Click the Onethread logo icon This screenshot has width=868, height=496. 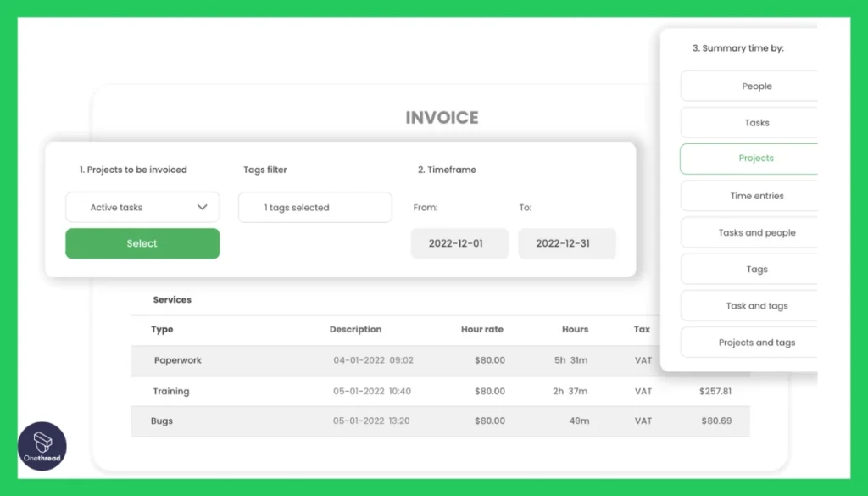click(42, 446)
